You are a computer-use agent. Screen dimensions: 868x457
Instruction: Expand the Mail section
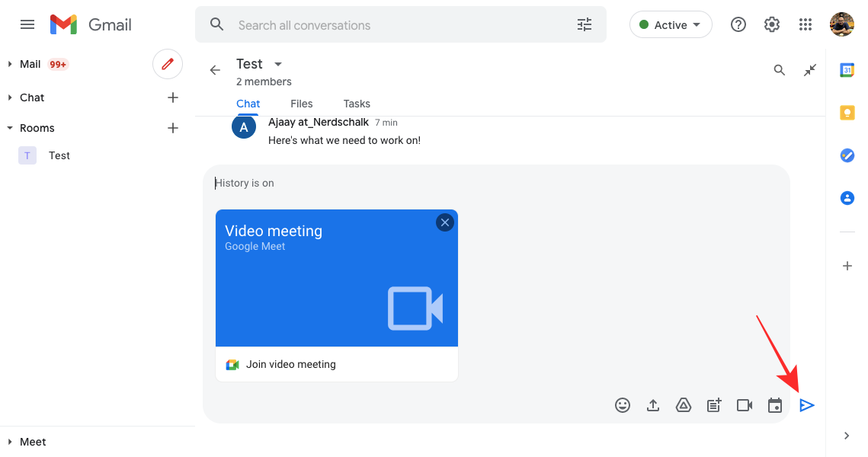pos(10,65)
